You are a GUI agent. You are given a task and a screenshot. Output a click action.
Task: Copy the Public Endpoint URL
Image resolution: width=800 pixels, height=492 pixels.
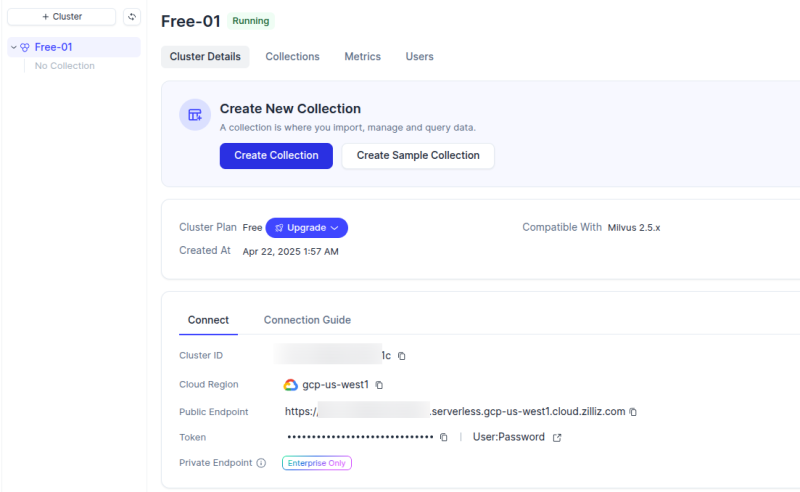(x=633, y=411)
